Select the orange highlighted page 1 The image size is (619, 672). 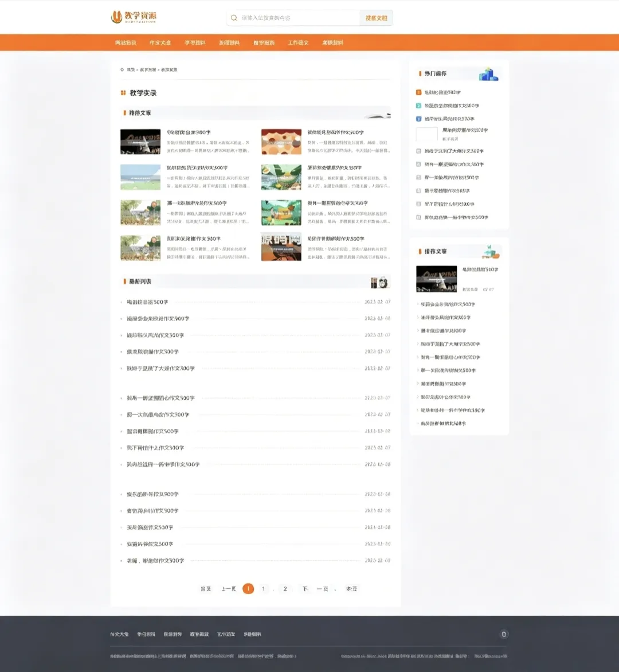pyautogui.click(x=248, y=589)
